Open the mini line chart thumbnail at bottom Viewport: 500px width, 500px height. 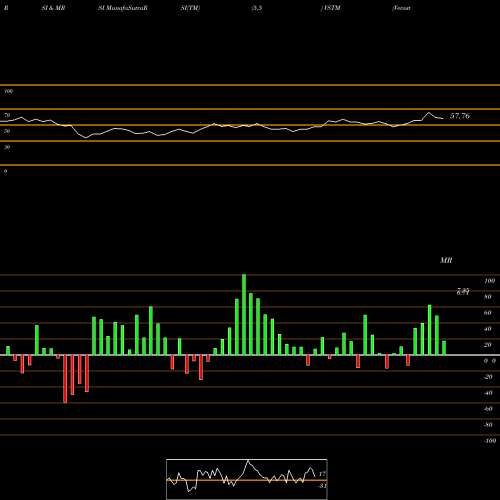click(247, 479)
